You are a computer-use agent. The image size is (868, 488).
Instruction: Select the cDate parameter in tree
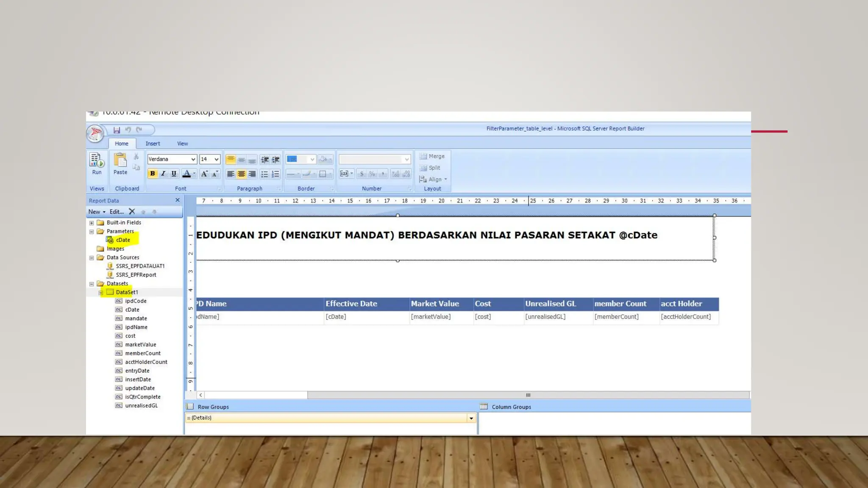coord(123,240)
